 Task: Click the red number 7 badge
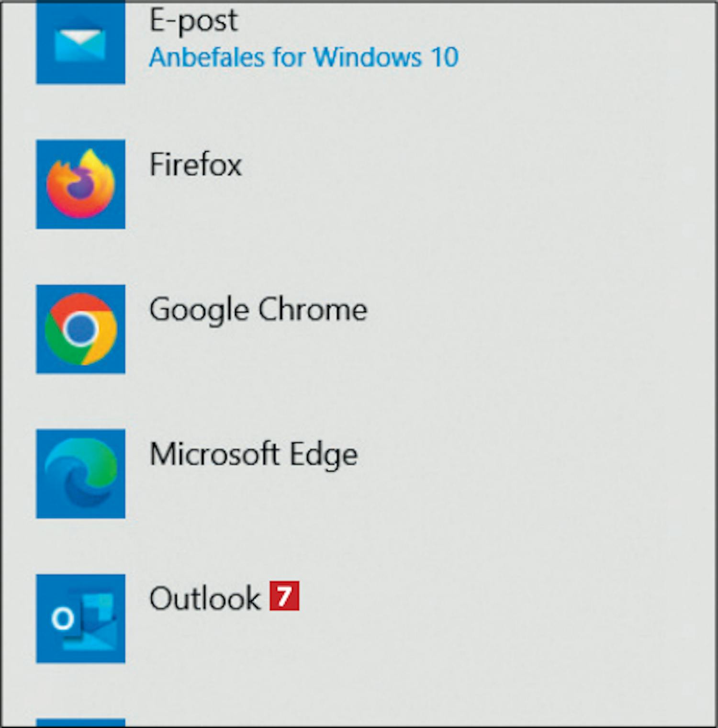pyautogui.click(x=284, y=596)
